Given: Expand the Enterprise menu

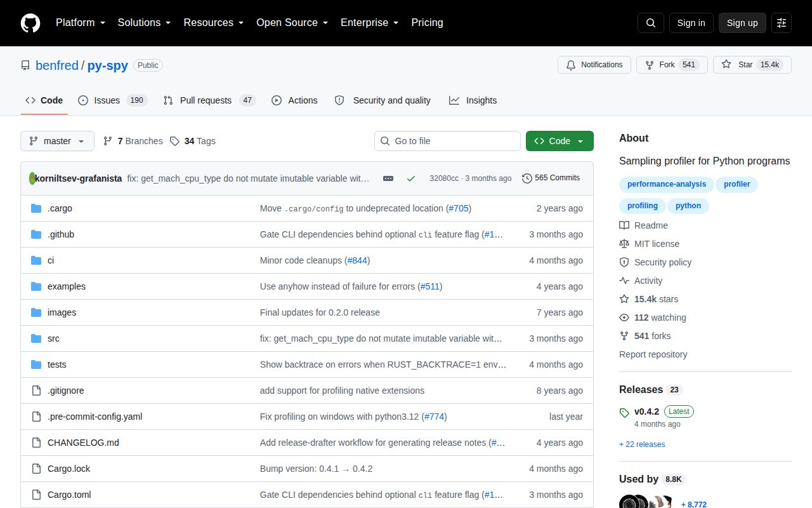Looking at the screenshot, I should [x=370, y=23].
